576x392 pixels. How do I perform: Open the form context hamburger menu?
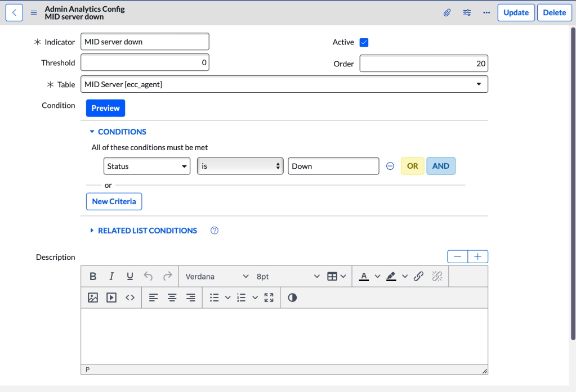34,13
